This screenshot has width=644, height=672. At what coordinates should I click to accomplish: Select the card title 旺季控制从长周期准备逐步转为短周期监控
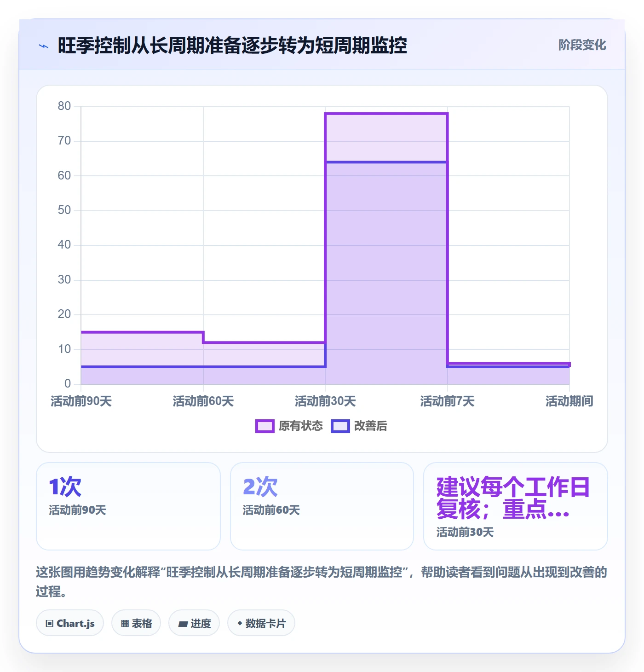point(232,46)
